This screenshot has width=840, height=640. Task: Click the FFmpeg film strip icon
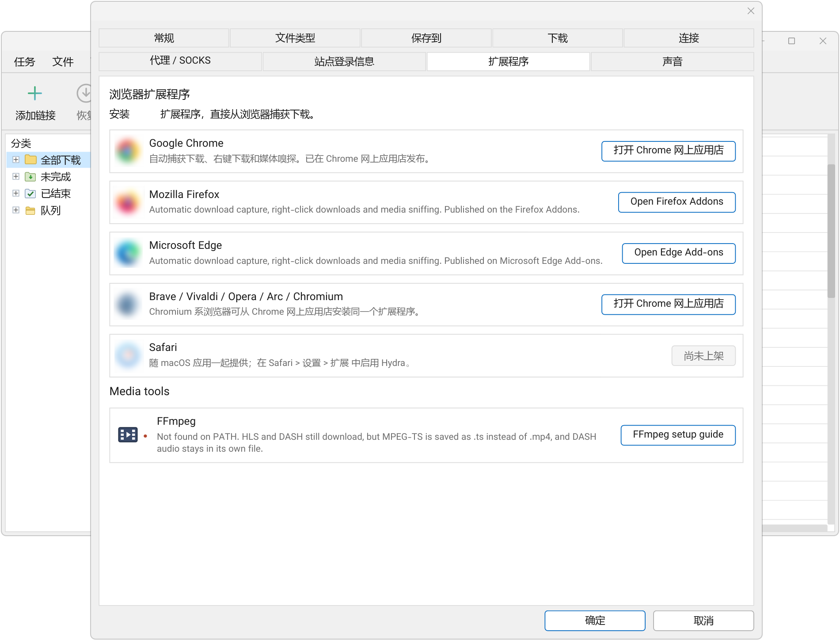[x=128, y=435]
